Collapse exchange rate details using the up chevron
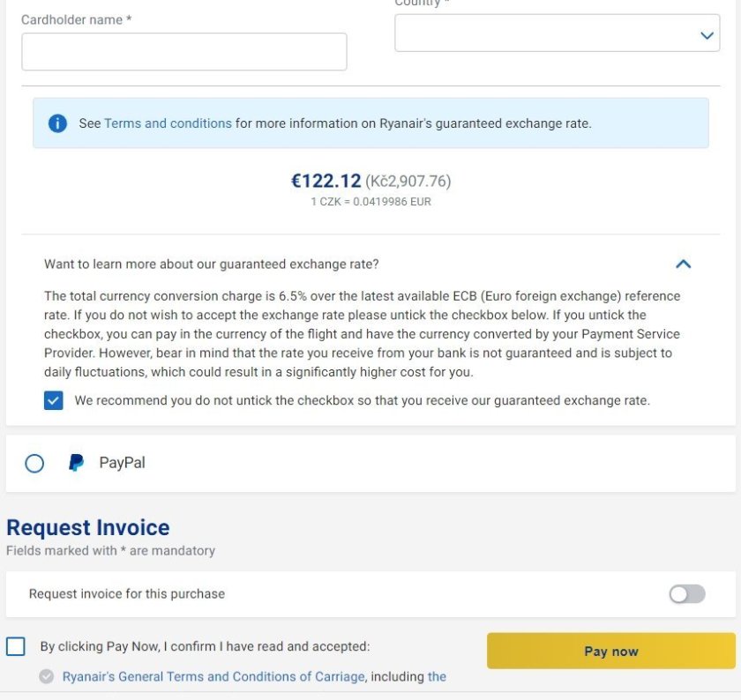This screenshot has width=741, height=700. (x=683, y=264)
